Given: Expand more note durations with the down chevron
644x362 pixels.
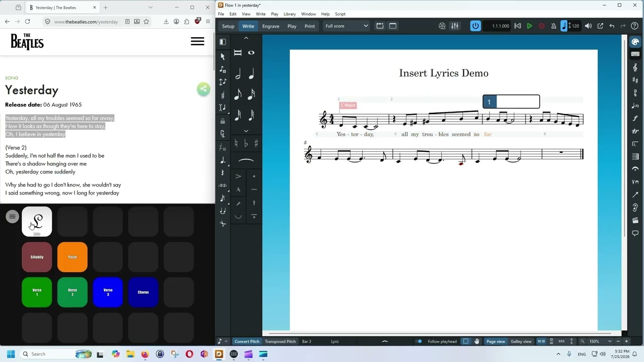Looking at the screenshot, I should point(246,131).
